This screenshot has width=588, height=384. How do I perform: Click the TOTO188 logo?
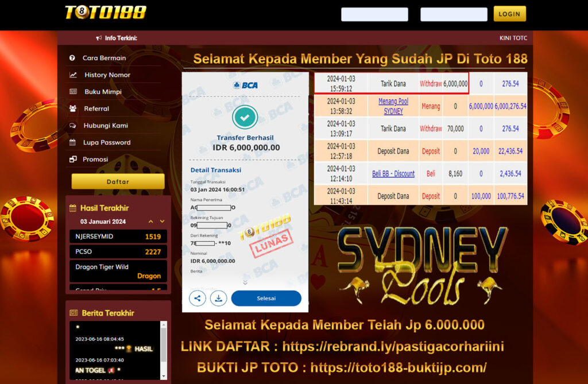[106, 13]
